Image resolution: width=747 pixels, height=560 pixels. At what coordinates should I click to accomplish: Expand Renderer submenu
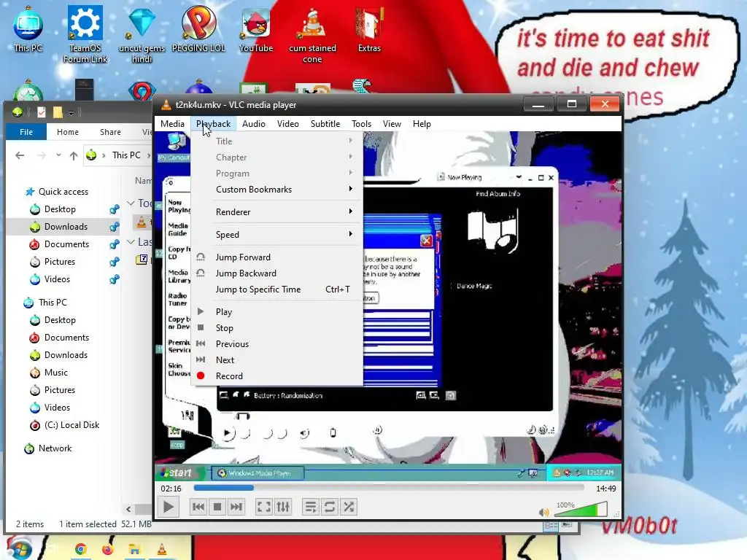click(277, 212)
